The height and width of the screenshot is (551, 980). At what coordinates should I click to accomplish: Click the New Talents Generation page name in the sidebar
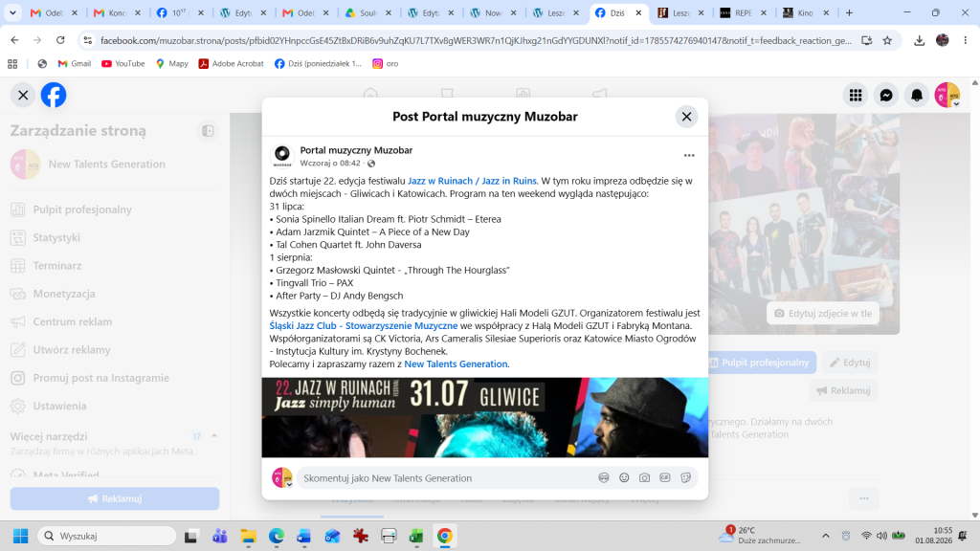pos(107,165)
